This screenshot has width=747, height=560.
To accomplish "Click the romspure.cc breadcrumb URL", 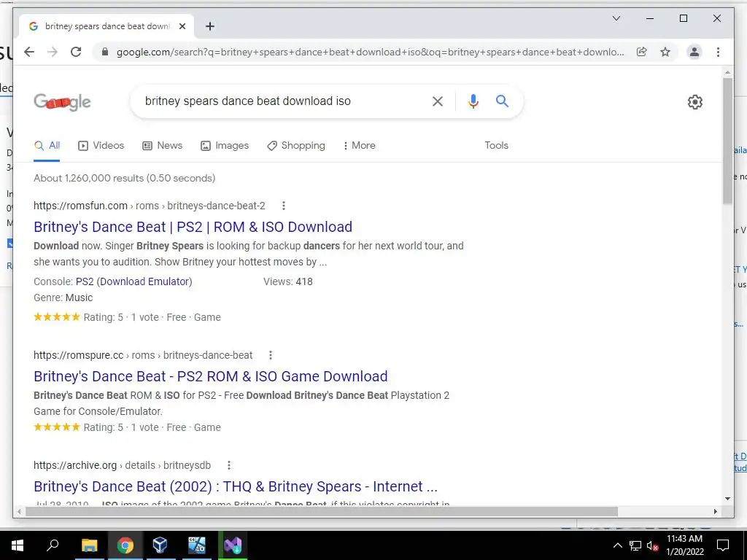I will pyautogui.click(x=143, y=355).
